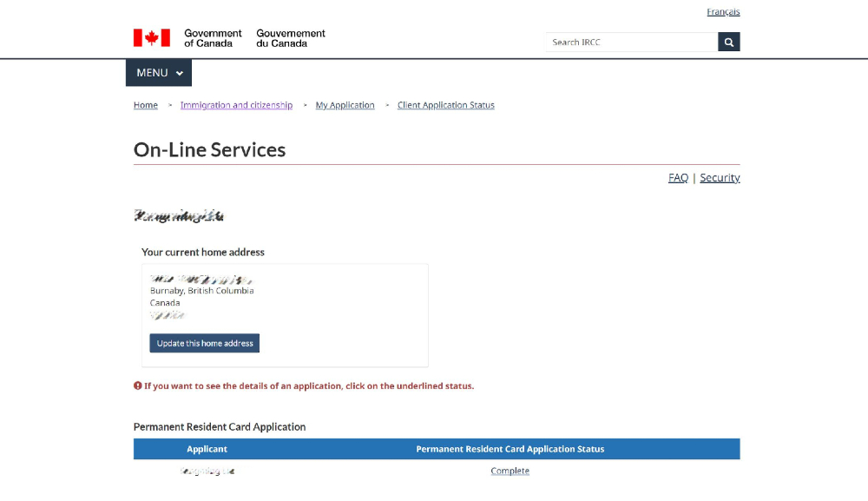Open the FAQ link
Viewport: 868px width, 501px height.
click(678, 178)
